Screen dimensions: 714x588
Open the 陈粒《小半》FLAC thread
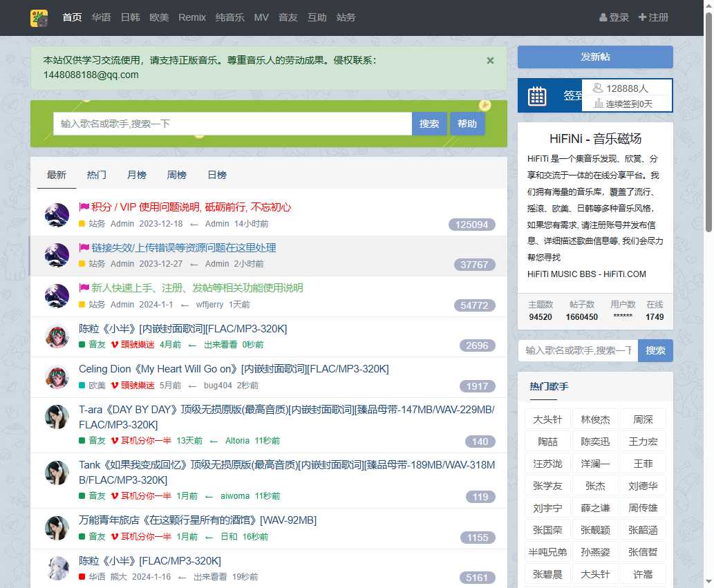click(x=151, y=560)
